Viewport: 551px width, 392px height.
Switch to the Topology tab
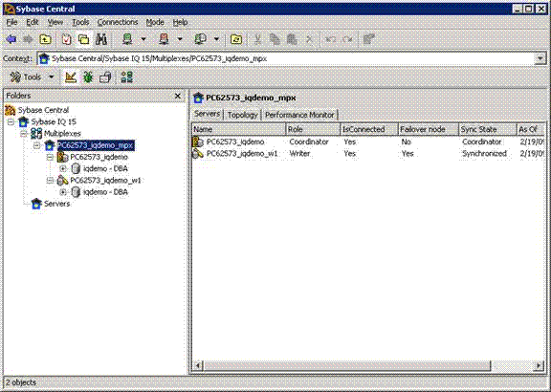[242, 115]
